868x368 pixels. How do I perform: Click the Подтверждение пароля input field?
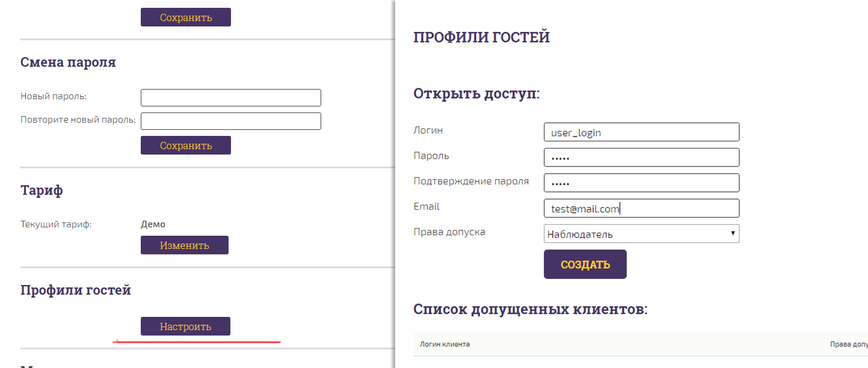[641, 182]
